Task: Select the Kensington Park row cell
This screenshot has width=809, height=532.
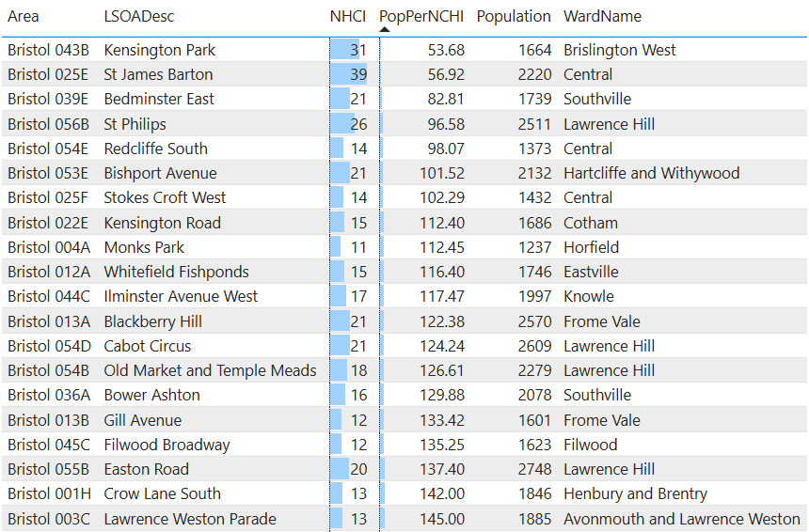Action: click(x=159, y=50)
